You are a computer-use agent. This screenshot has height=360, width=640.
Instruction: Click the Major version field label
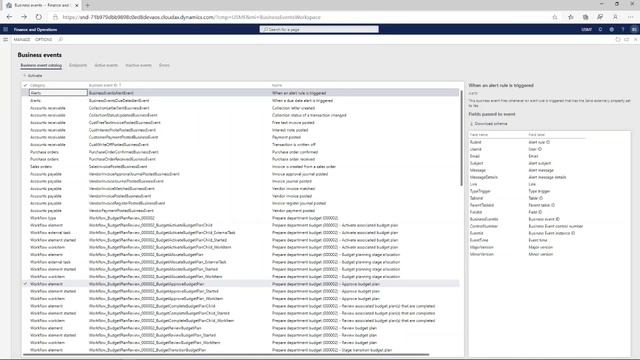point(541,247)
